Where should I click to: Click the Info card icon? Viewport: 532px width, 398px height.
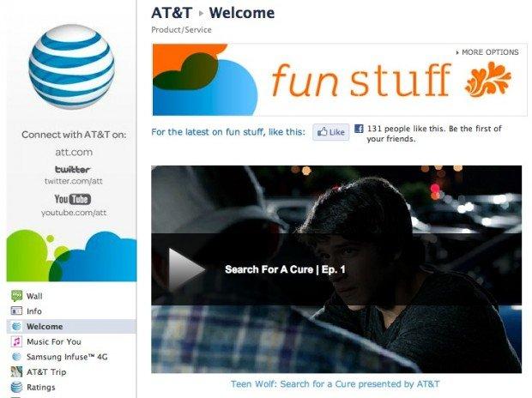16,311
